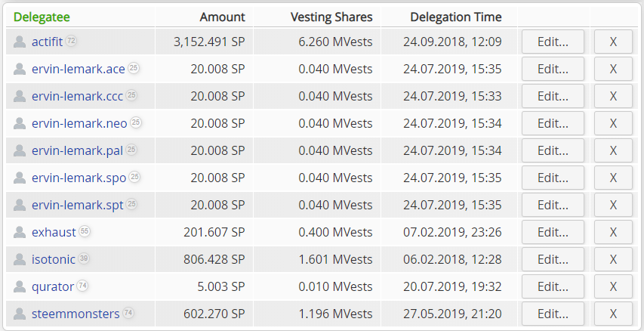Open the actifit delegatee link
Viewport: 644px width, 331px height.
(47, 42)
